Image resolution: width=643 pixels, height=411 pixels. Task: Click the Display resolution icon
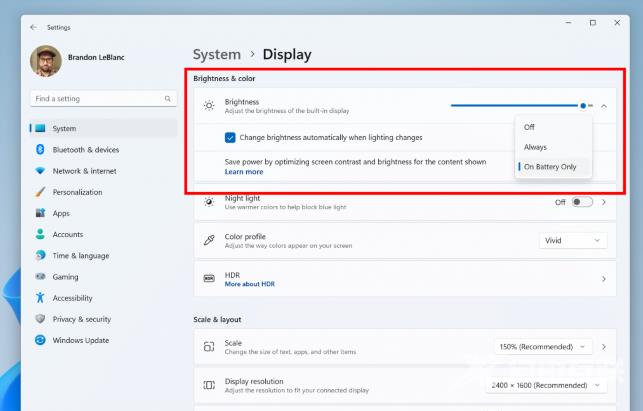(x=209, y=385)
